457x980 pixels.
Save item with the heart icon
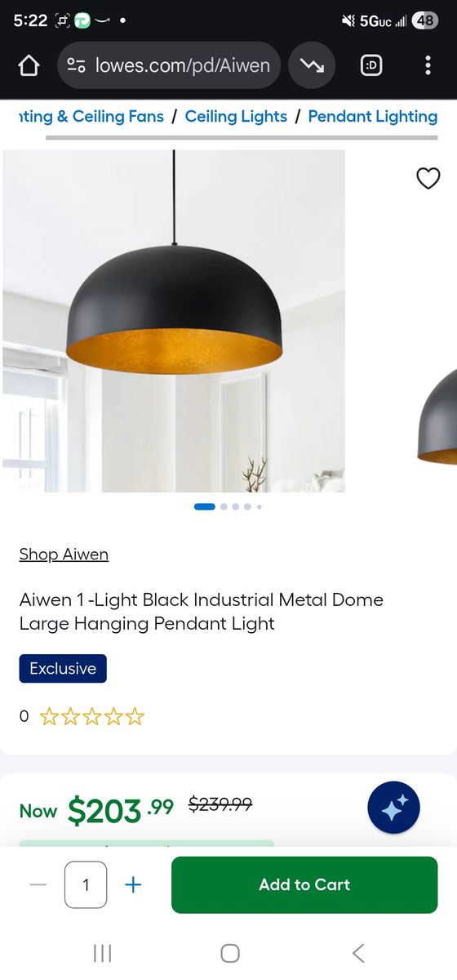coord(428,178)
